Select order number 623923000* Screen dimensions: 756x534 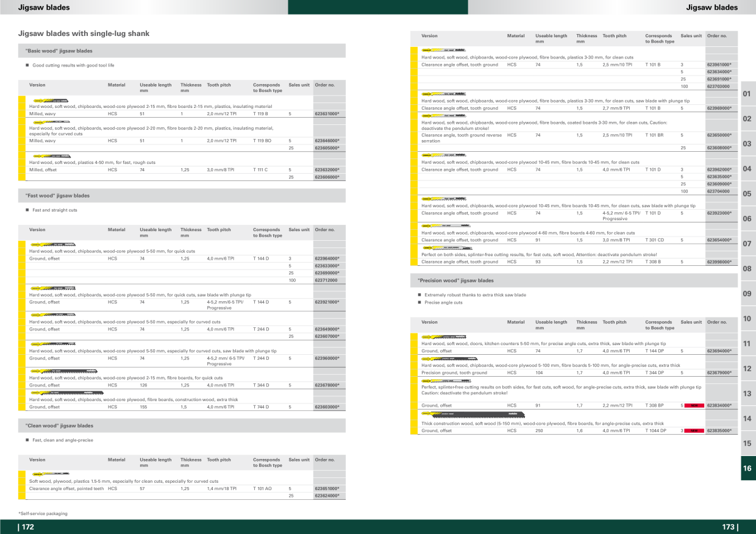point(719,213)
